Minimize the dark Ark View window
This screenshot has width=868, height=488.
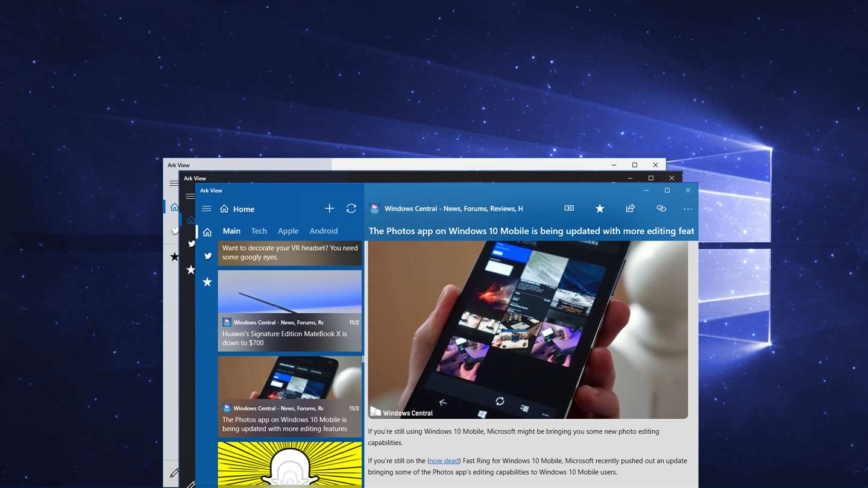(630, 178)
